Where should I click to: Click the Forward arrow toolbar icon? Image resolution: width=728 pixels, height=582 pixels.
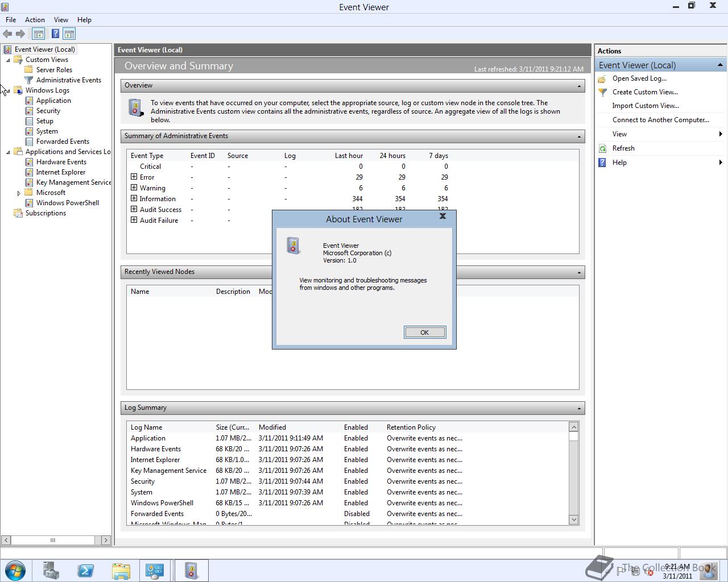point(20,34)
